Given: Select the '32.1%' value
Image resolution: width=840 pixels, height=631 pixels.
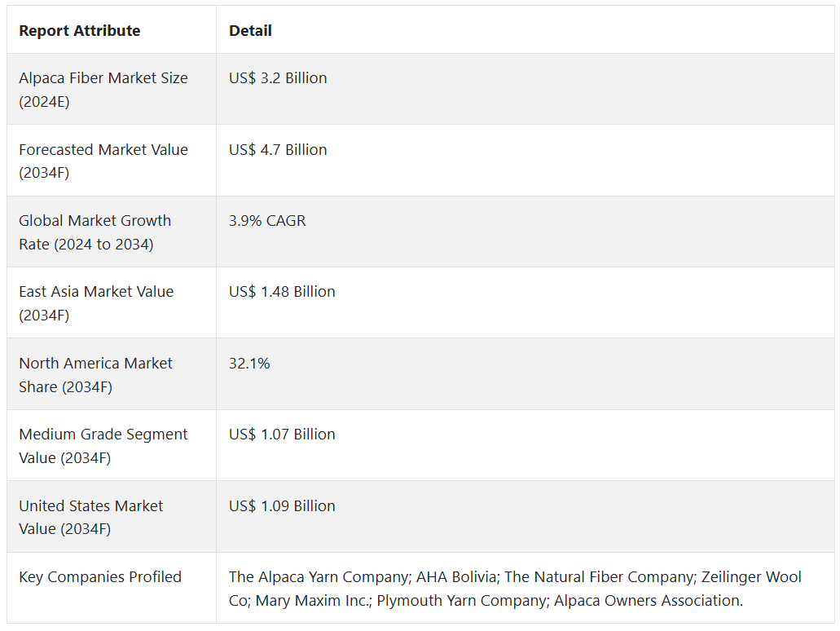Looking at the screenshot, I should pyautogui.click(x=249, y=364).
